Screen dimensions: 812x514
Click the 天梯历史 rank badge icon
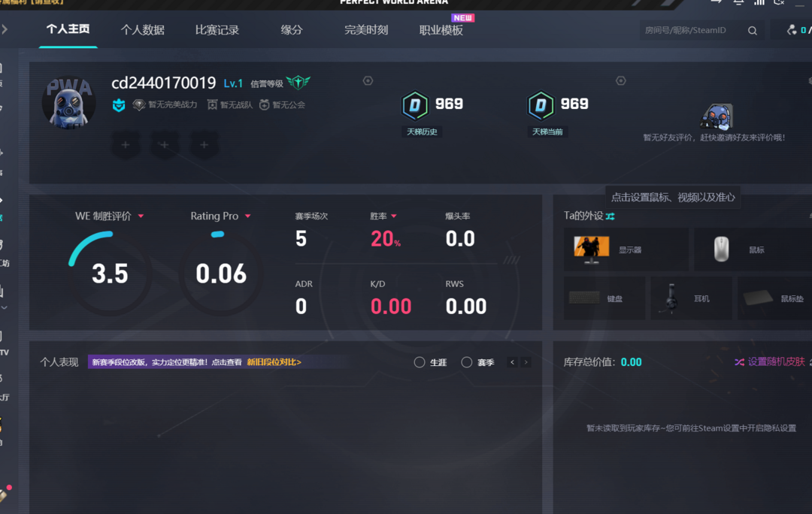pyautogui.click(x=414, y=106)
